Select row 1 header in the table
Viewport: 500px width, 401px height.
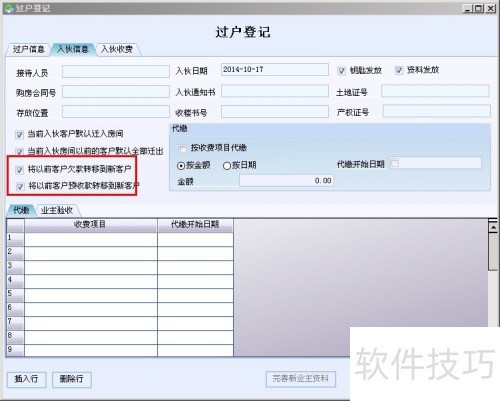click(15, 239)
